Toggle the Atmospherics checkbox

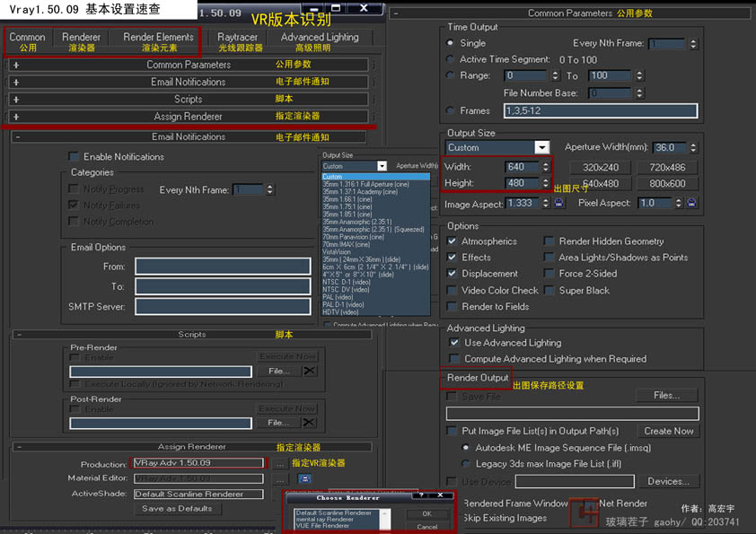pyautogui.click(x=452, y=241)
